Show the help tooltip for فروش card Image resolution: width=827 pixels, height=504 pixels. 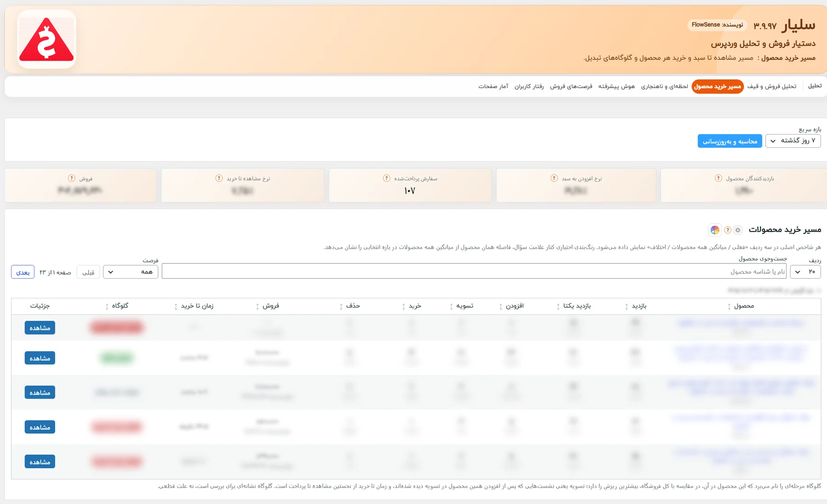click(72, 178)
